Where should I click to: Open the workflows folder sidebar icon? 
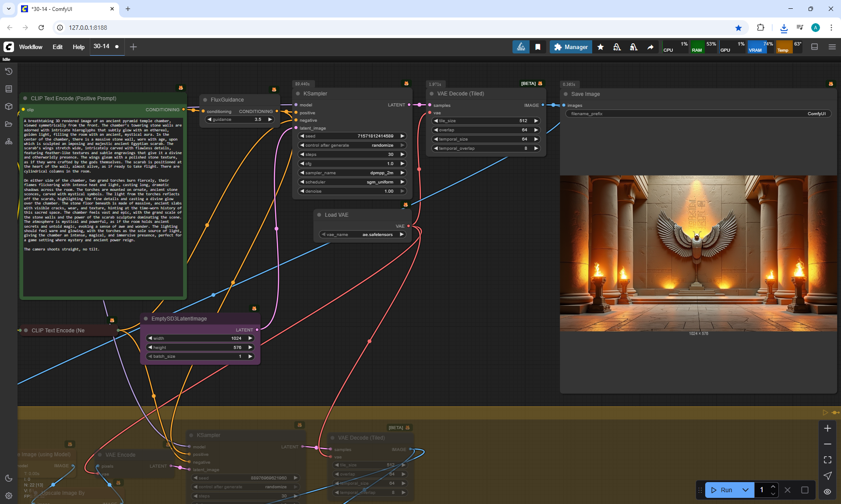[9, 124]
